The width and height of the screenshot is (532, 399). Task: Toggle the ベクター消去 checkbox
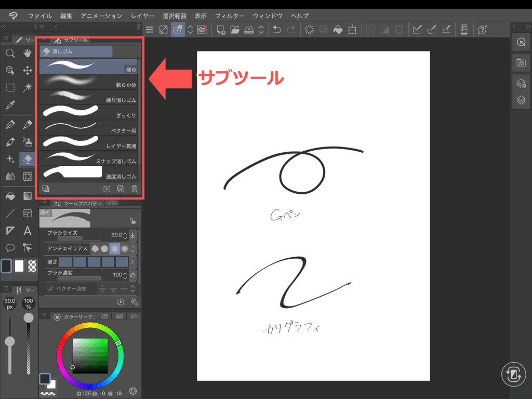[51, 289]
